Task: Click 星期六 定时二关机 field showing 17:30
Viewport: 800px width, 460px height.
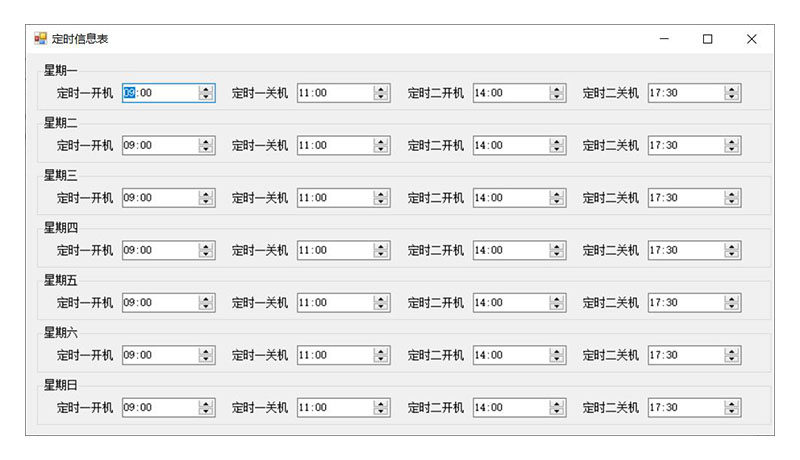Action: 694,355
